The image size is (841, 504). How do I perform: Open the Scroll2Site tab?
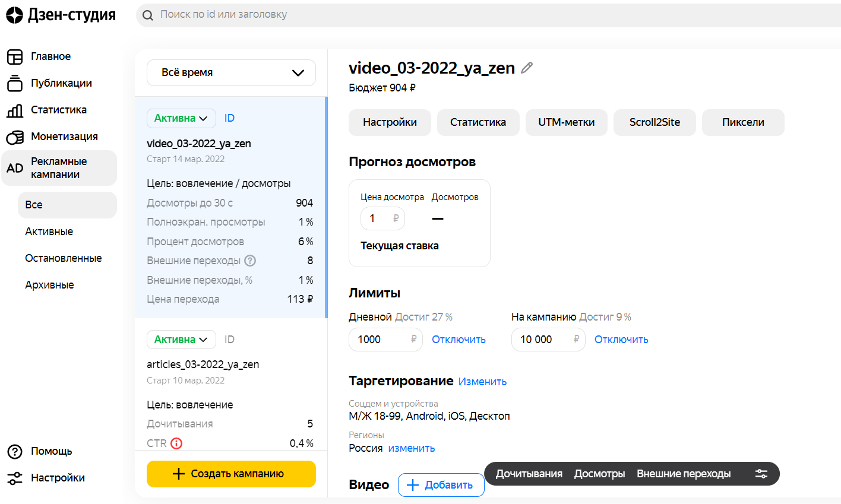[x=655, y=122]
